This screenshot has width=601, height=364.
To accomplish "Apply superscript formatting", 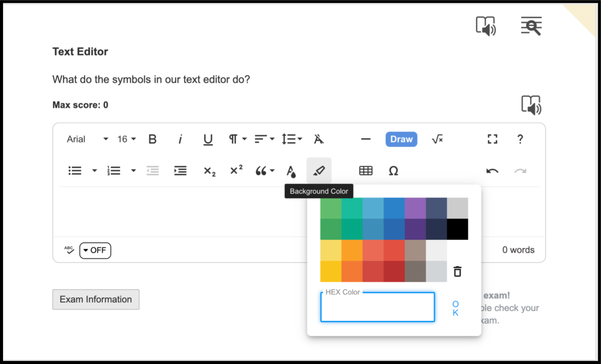I will coord(236,170).
